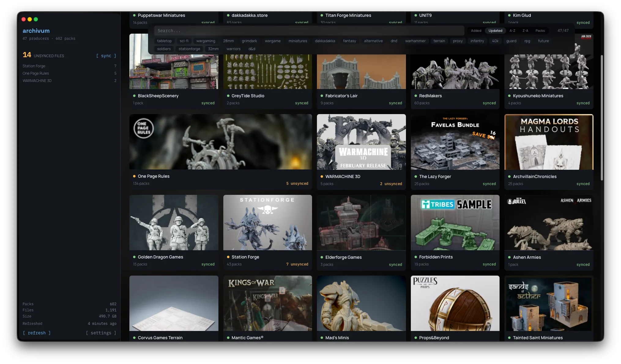
Task: Toggle the 40k tag in the filter bar
Action: point(495,41)
